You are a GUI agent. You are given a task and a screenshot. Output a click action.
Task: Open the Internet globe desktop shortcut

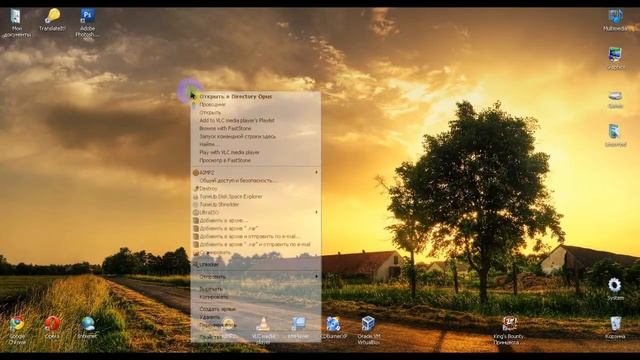(87, 327)
